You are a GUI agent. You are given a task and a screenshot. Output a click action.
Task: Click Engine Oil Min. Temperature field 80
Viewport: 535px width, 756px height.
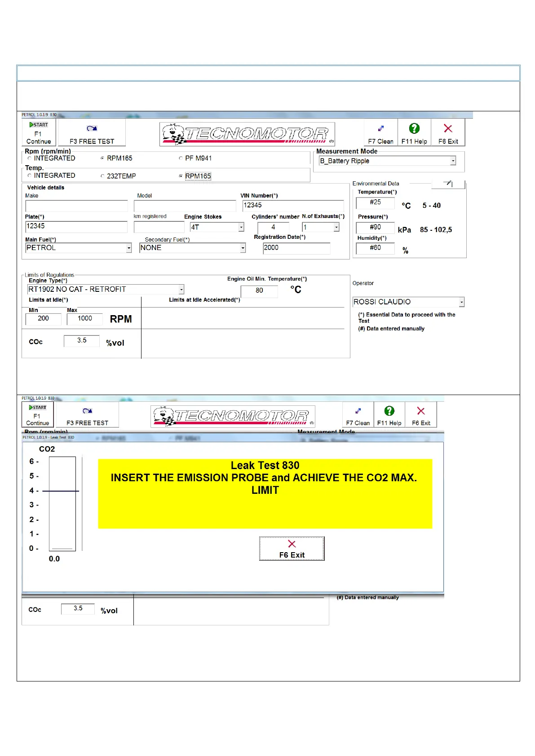click(x=259, y=291)
